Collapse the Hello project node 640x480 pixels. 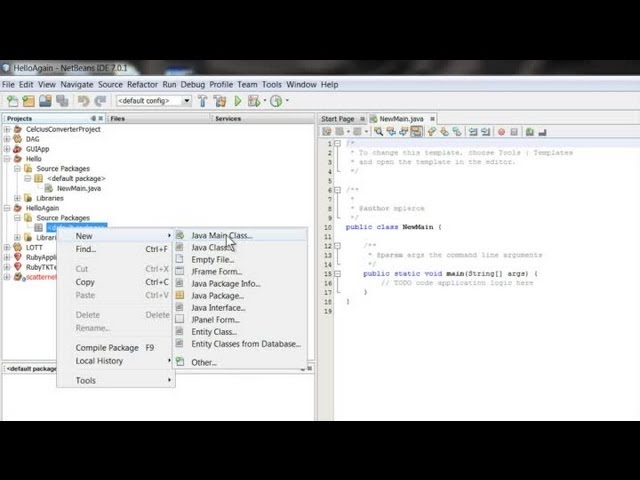pyautogui.click(x=7, y=159)
